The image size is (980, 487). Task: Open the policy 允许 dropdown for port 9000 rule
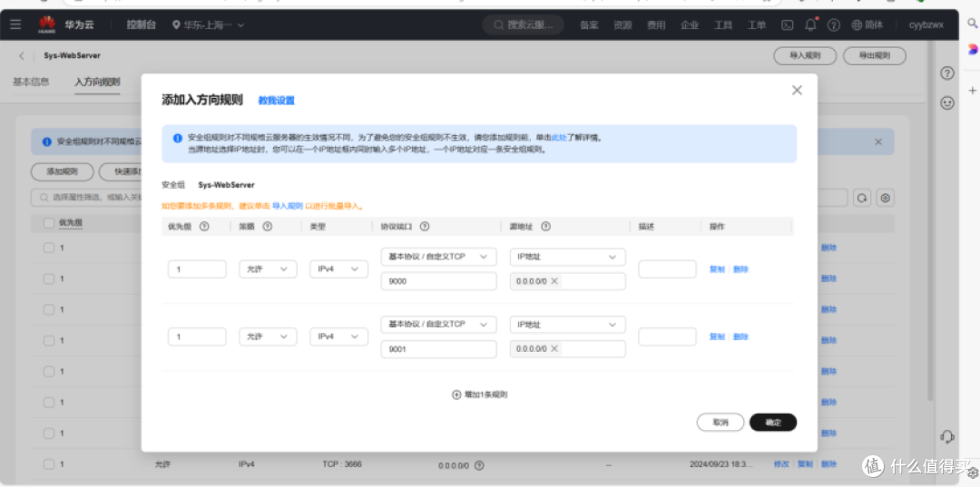[x=268, y=269]
